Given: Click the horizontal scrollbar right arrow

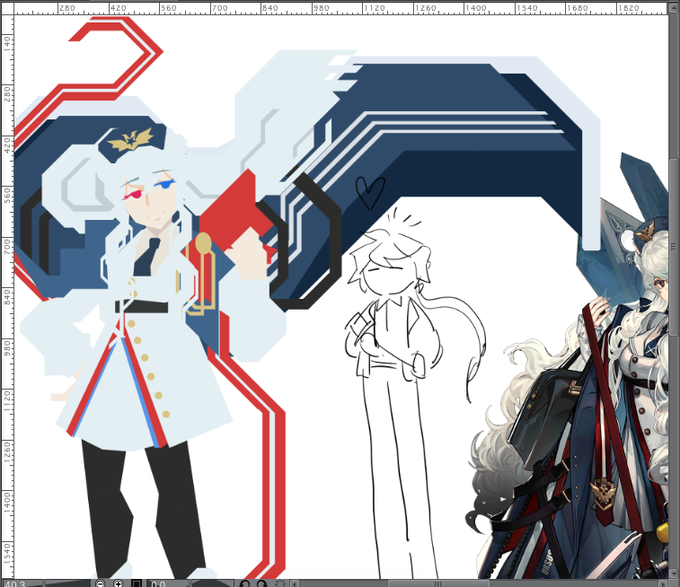Looking at the screenshot, I should 664,584.
